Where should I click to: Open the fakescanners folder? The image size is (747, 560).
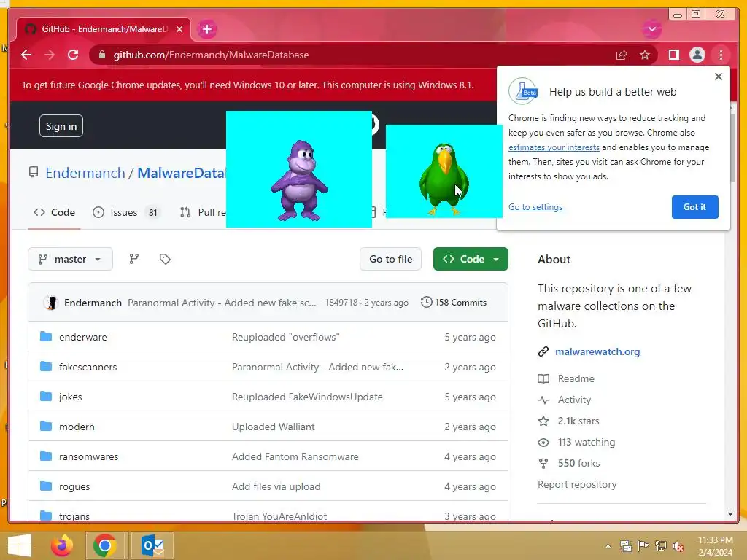click(x=88, y=367)
